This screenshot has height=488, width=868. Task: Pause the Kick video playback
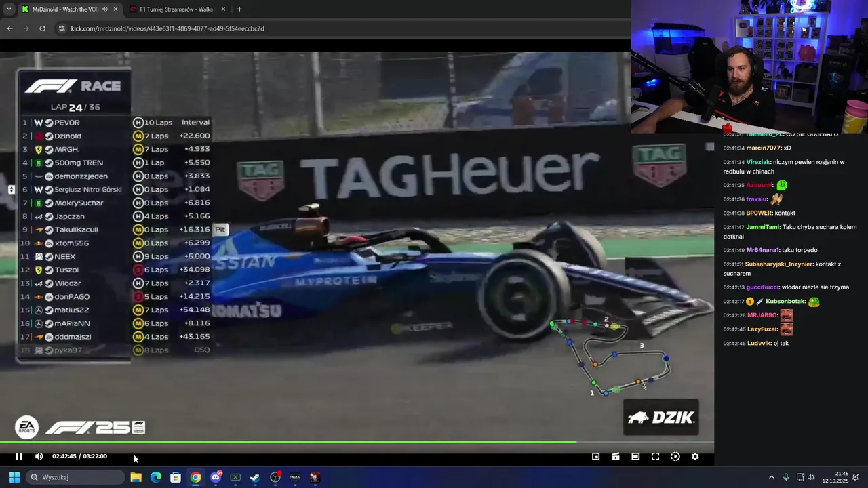tap(19, 456)
